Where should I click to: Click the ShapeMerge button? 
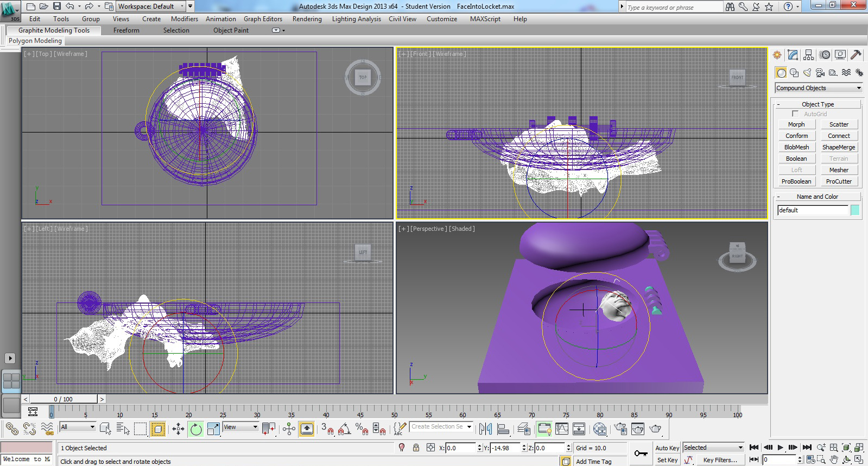pos(839,147)
